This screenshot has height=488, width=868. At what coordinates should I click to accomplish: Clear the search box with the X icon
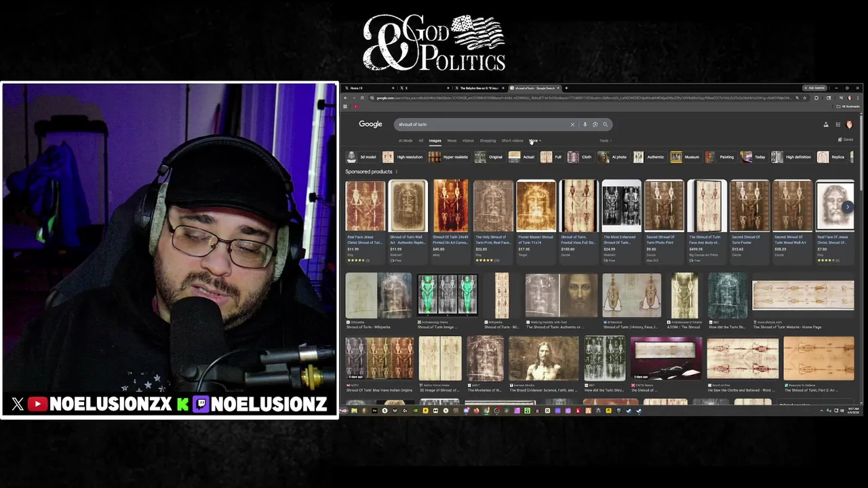point(572,125)
